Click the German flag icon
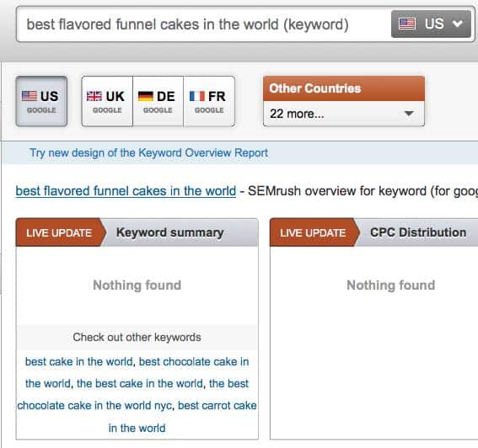 145,96
